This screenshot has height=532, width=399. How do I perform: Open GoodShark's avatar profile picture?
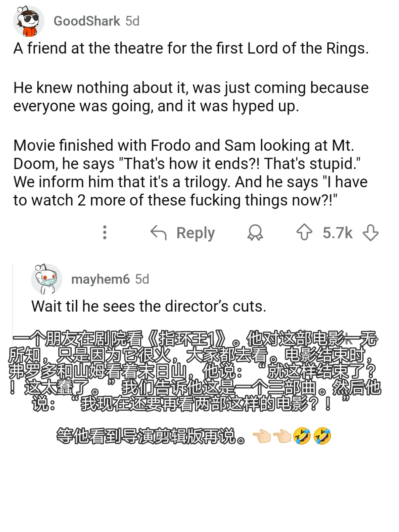[x=29, y=21]
